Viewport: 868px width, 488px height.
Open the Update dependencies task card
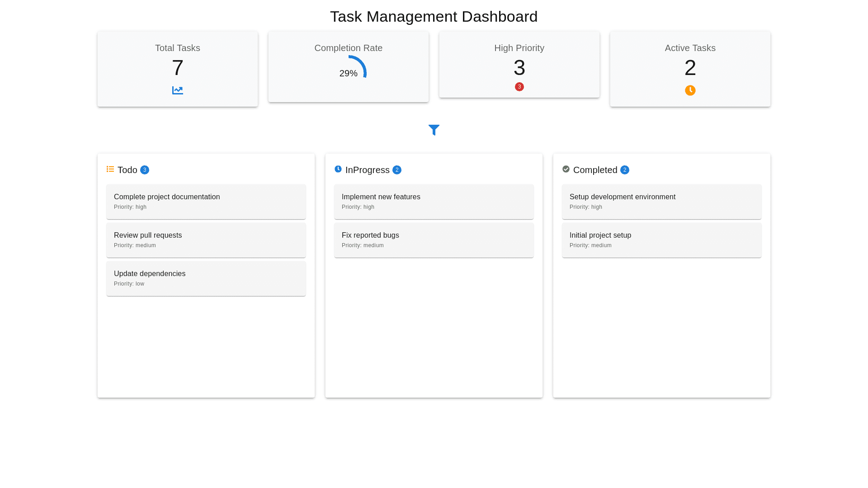pyautogui.click(x=206, y=278)
